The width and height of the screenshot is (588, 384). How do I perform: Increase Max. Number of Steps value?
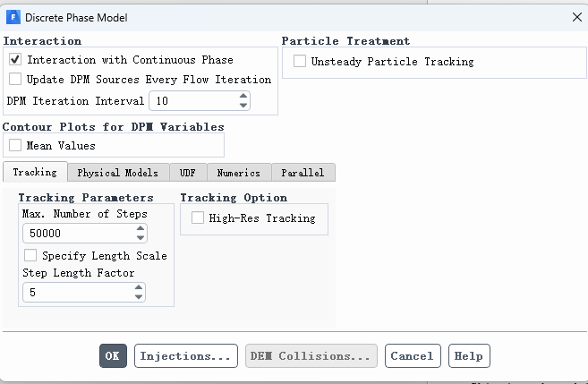pos(140,228)
